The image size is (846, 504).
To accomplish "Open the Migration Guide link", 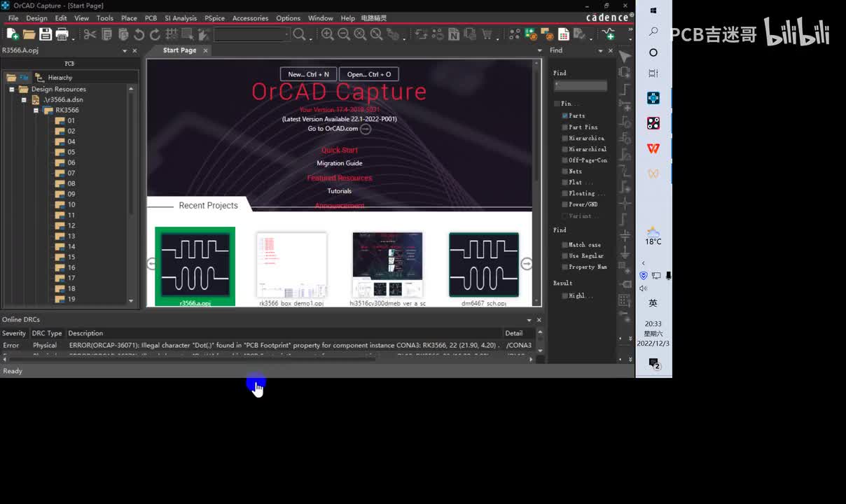I will [340, 163].
